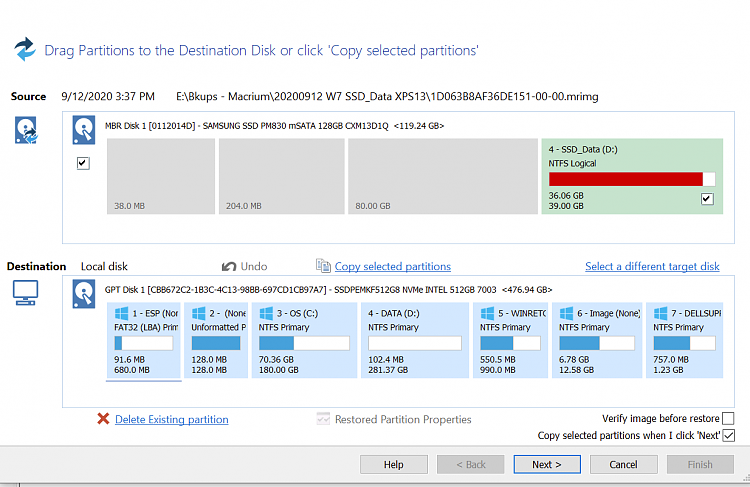Click the source image file icon

(x=26, y=130)
